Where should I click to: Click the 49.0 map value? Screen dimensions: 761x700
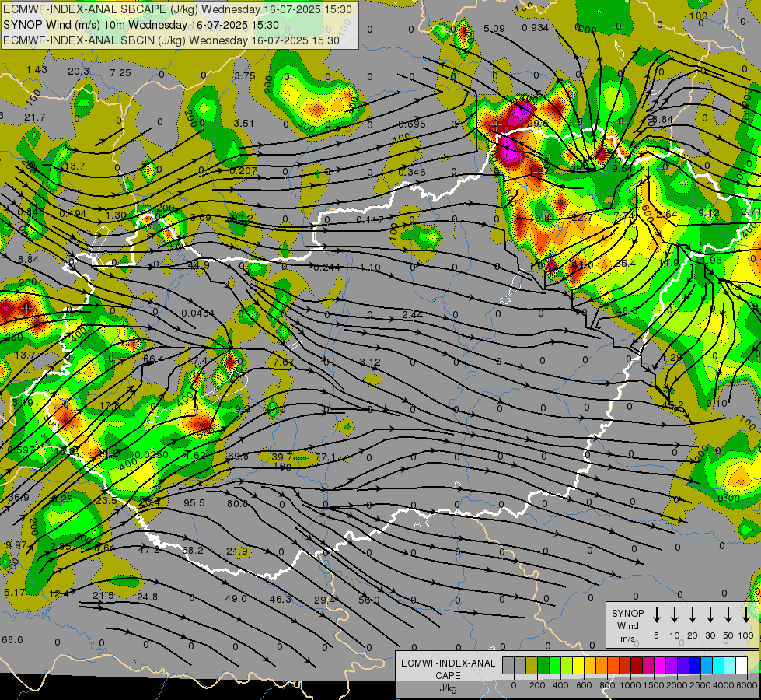coord(236,598)
